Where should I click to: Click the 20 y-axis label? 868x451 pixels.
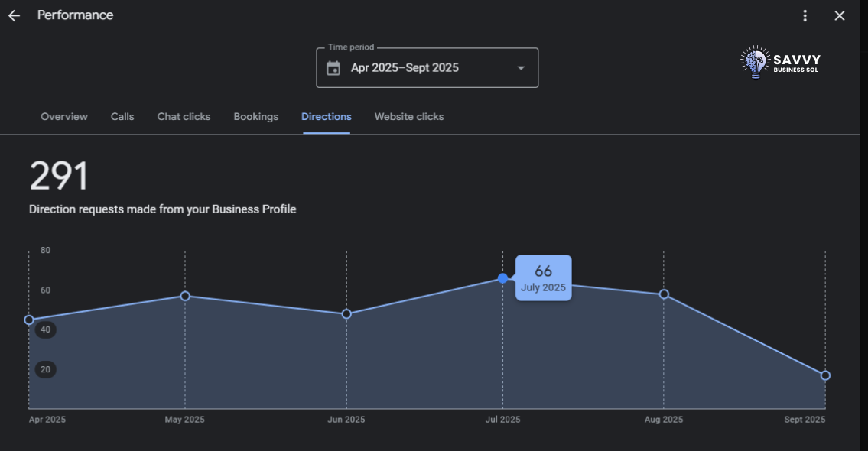[x=45, y=369]
